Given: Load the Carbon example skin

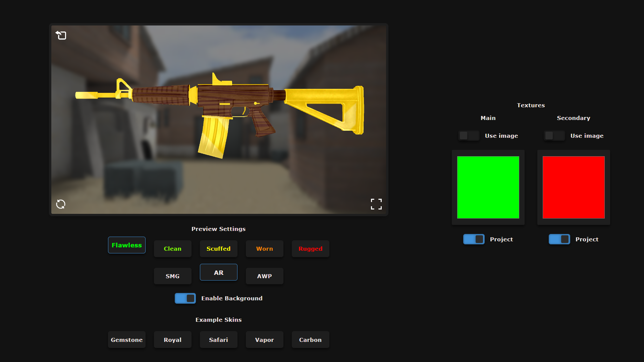Looking at the screenshot, I should (310, 340).
